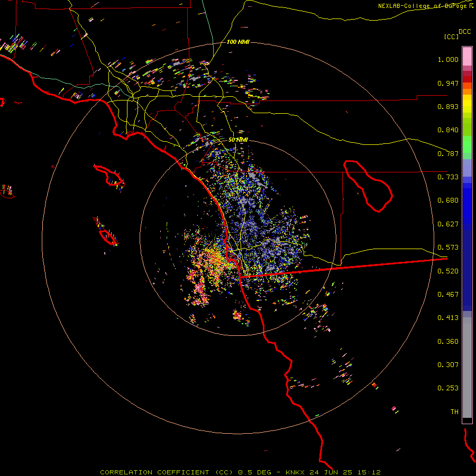Click the CORRELATION COEFFICIENT (CC) caption text
Image resolution: width=476 pixels, height=476 pixels.
point(167,472)
